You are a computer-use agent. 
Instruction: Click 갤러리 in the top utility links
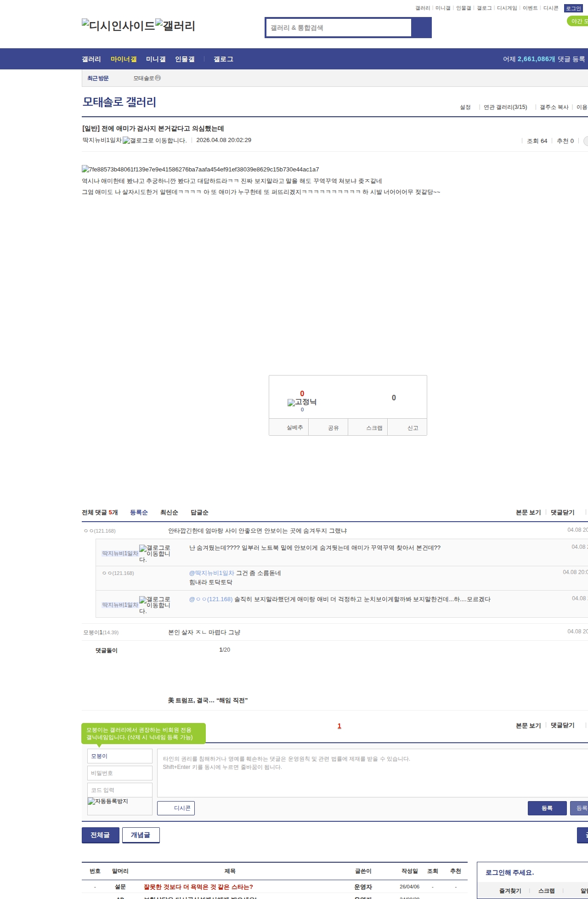pos(423,8)
